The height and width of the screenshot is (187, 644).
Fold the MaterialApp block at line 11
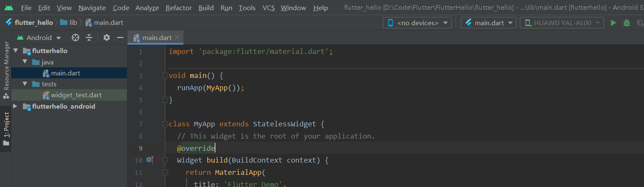tap(165, 172)
